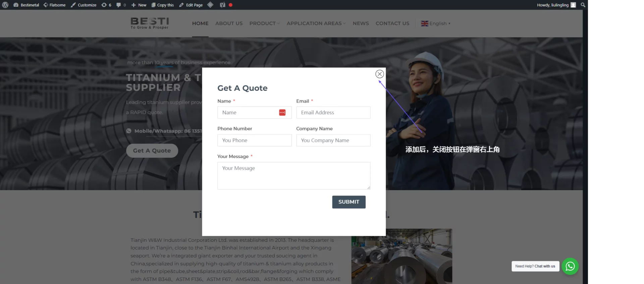Open the CONTACT US page
644x284 pixels.
tap(392, 23)
